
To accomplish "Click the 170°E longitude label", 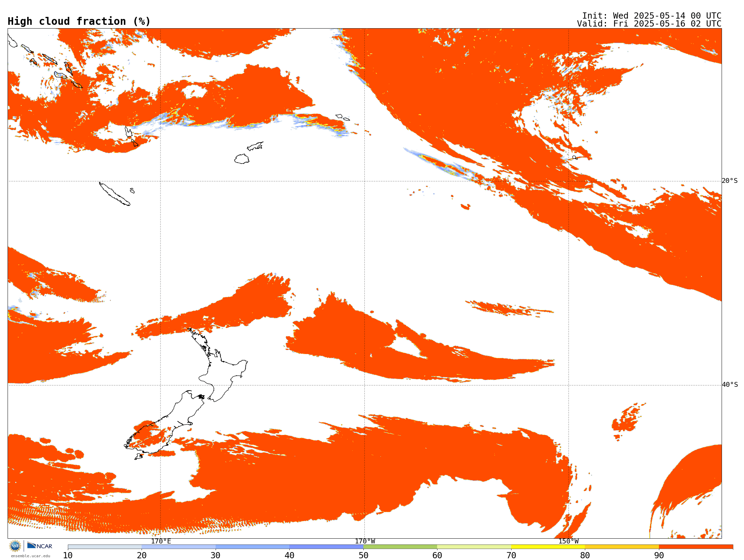I will point(161,541).
